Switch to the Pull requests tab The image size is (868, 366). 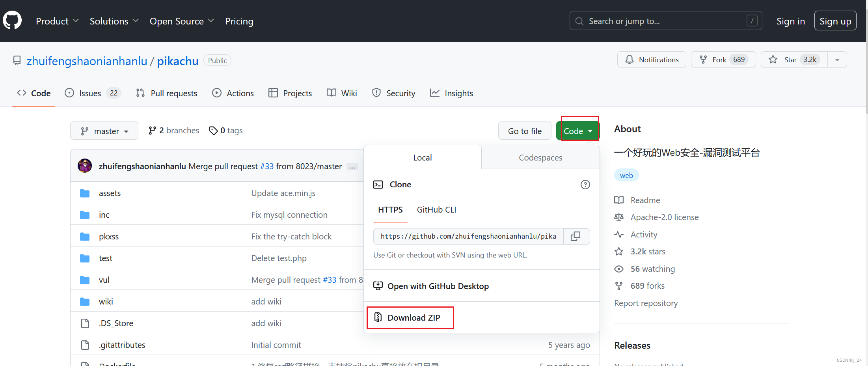[167, 93]
